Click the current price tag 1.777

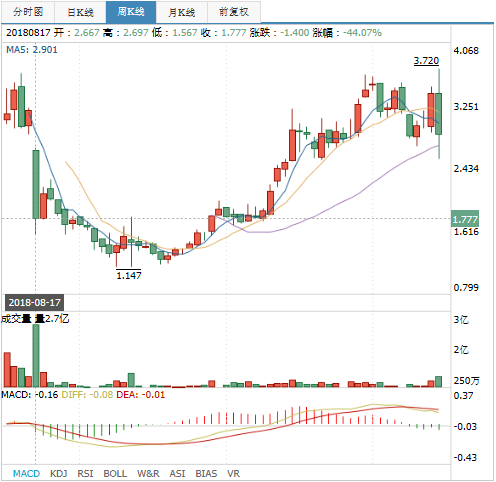coord(465,219)
